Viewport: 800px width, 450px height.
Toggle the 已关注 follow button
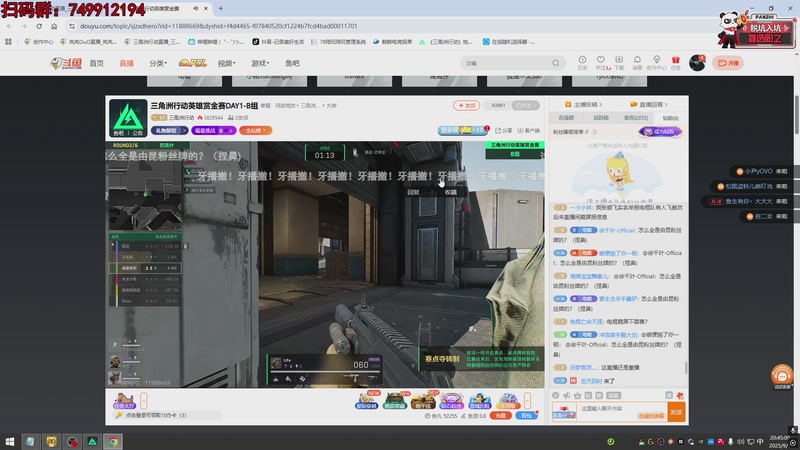click(526, 105)
